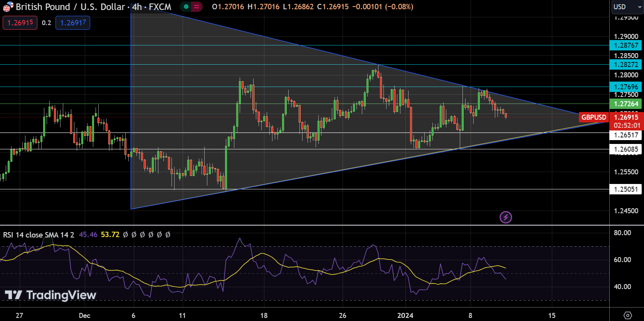
Task: Click the RSI value 45.46
Action: click(x=88, y=235)
